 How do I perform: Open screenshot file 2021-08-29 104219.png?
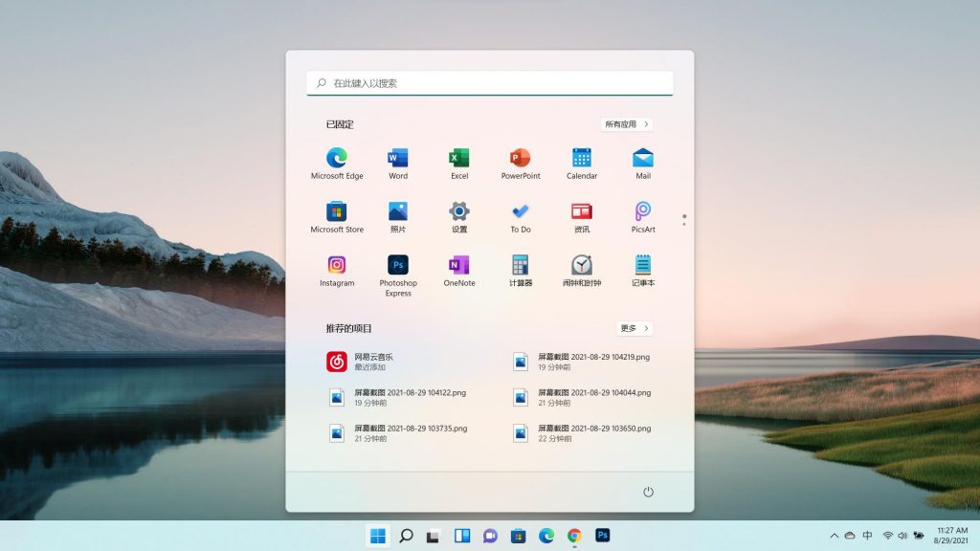point(584,362)
